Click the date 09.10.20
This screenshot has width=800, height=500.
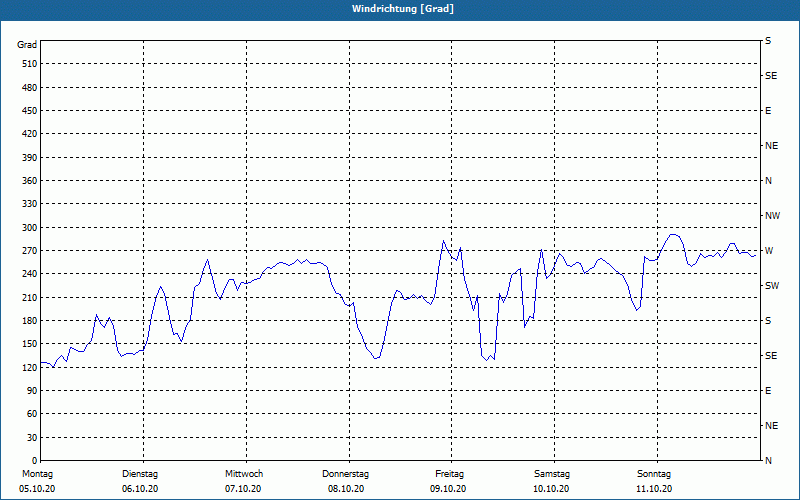(448, 489)
